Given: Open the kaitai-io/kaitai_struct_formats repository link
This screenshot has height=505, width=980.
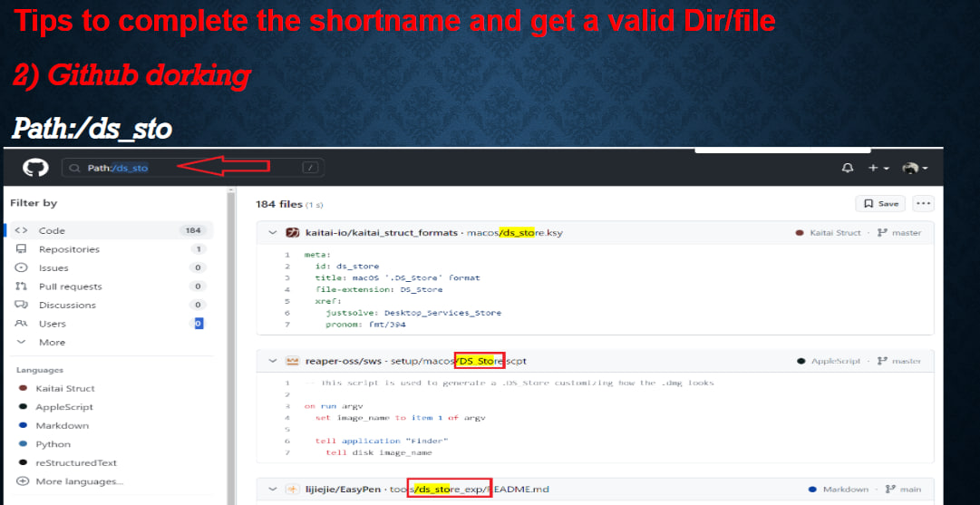Looking at the screenshot, I should coord(382,232).
